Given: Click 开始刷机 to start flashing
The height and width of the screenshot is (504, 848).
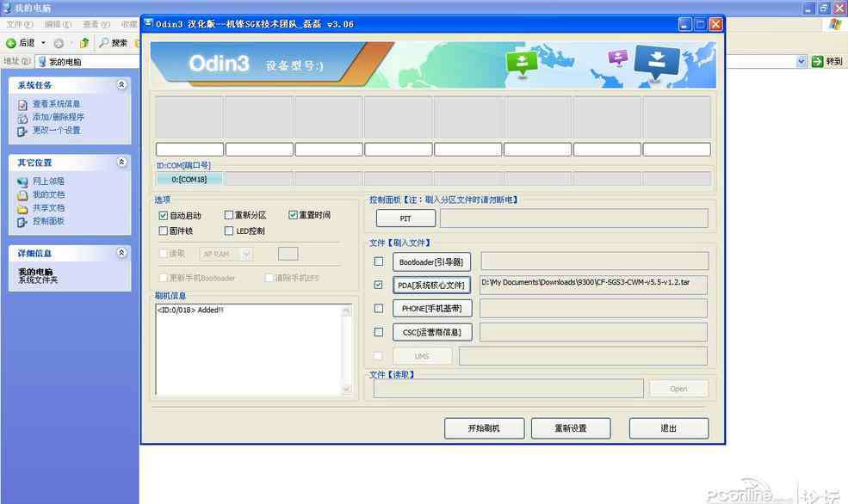Looking at the screenshot, I should (x=484, y=428).
